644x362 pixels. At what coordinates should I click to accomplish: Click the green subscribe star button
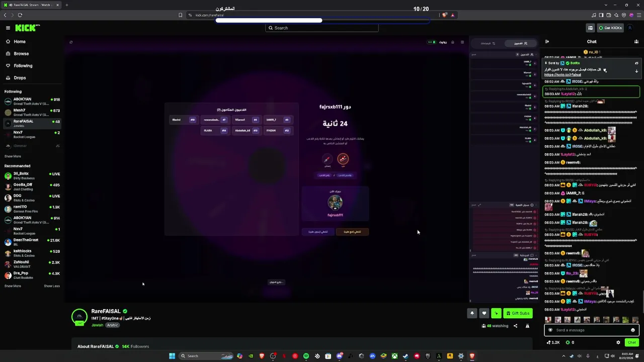click(x=496, y=313)
